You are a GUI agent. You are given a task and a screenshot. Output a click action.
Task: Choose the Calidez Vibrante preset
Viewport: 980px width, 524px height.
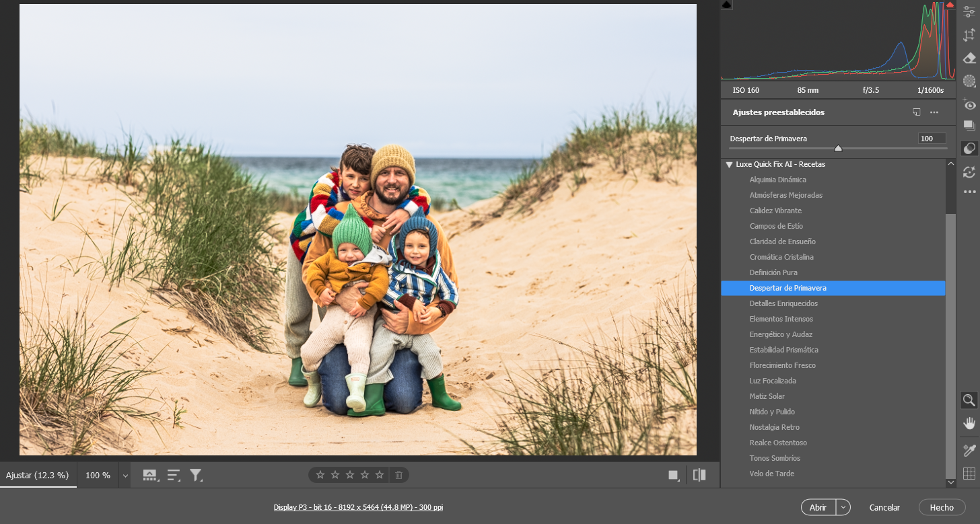pos(774,211)
